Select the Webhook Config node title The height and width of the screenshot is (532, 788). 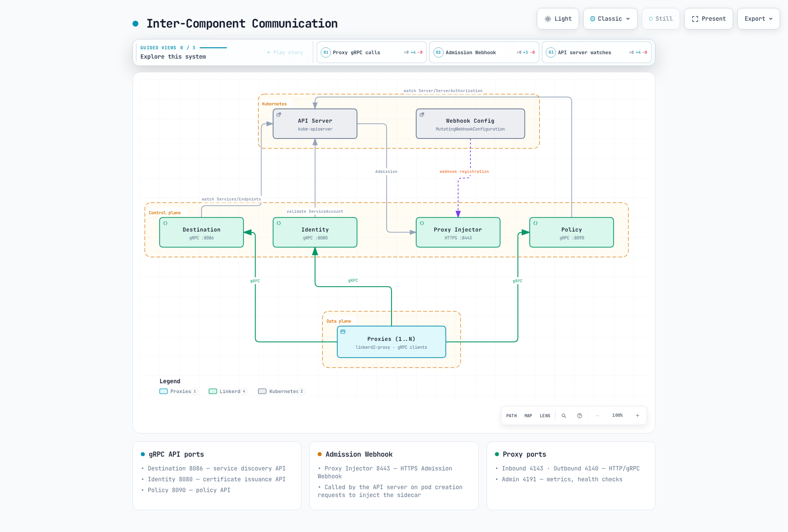coord(470,121)
